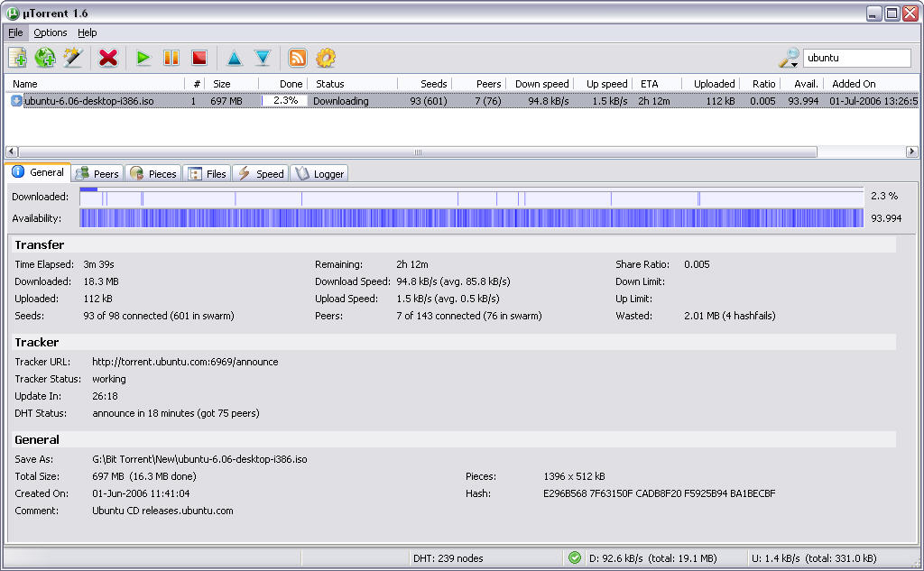Viewport: 924px width, 571px height.
Task: Click the search magnifier dropdown icon
Action: pos(789,58)
